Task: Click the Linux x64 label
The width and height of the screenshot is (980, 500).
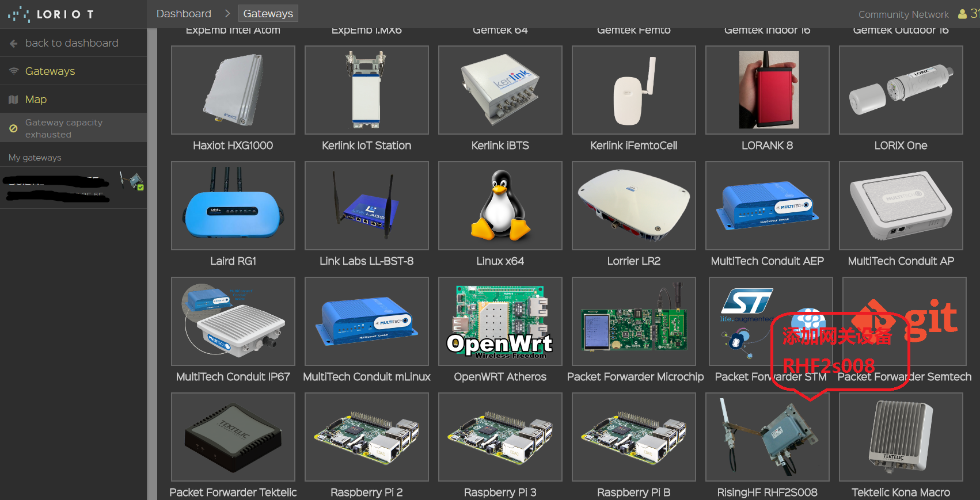Action: [500, 261]
